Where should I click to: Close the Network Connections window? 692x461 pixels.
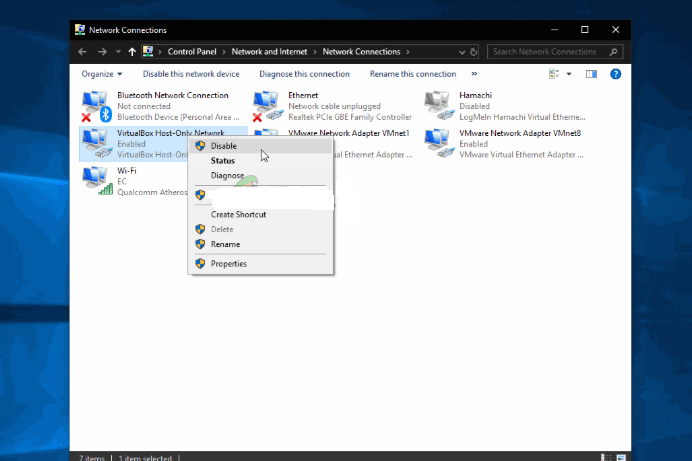[615, 30]
